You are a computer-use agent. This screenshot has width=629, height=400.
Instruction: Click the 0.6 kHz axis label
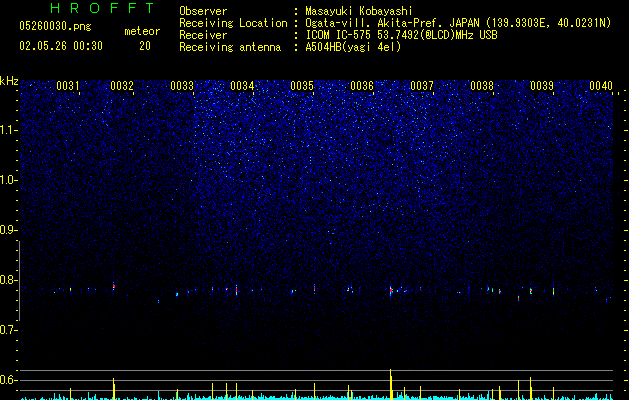coord(8,380)
